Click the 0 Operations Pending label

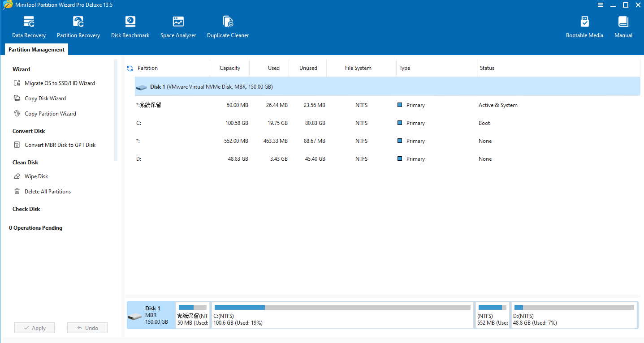[x=35, y=228]
